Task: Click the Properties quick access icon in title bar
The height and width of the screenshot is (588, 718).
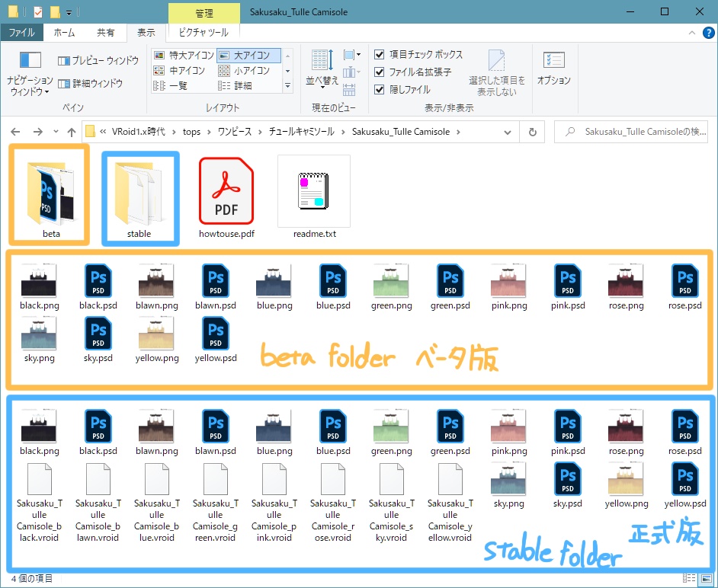Action: [x=38, y=11]
